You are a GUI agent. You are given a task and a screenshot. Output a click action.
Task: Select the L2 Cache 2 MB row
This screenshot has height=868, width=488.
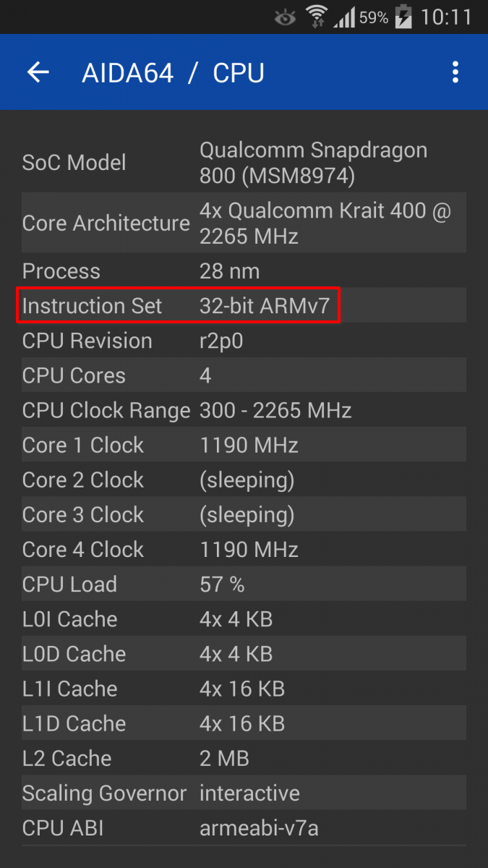pyautogui.click(x=244, y=758)
